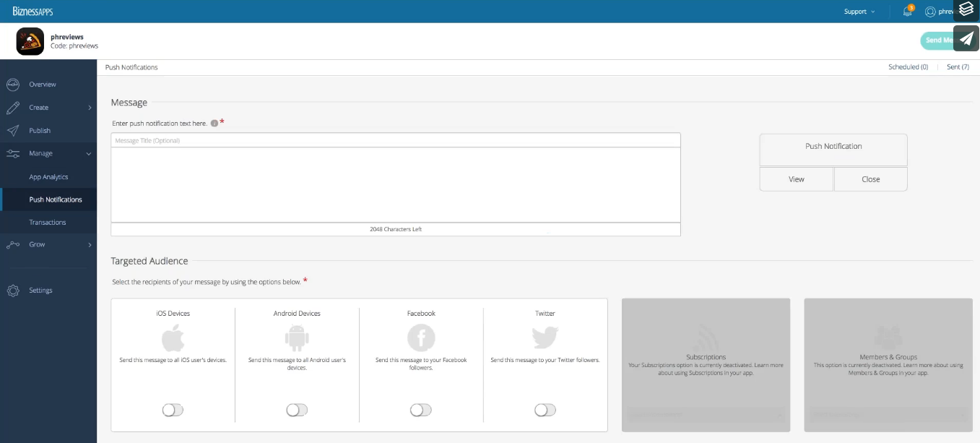This screenshot has width=980, height=443.
Task: Open the Sent (7) notifications tab
Action: tap(958, 67)
